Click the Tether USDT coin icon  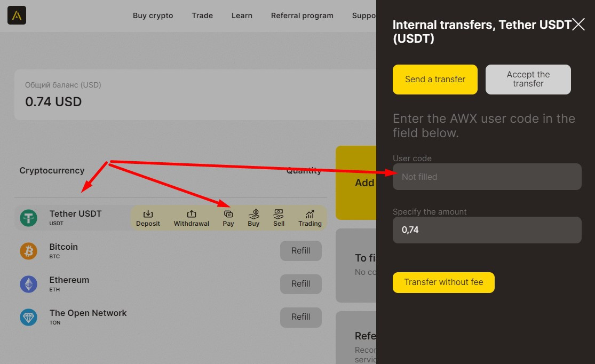pyautogui.click(x=29, y=218)
